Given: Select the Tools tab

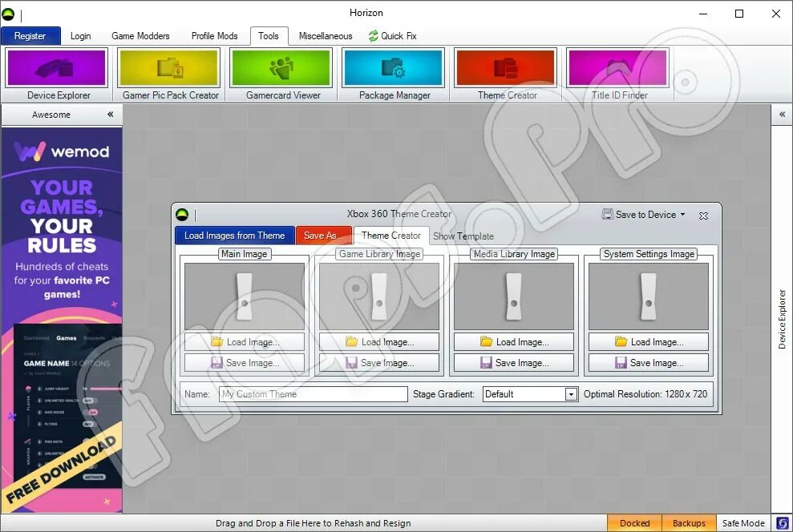Looking at the screenshot, I should [269, 36].
